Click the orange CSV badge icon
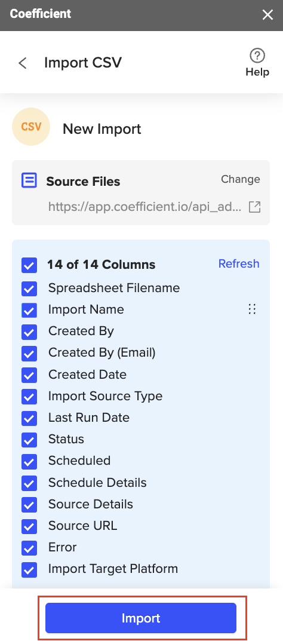 (31, 127)
